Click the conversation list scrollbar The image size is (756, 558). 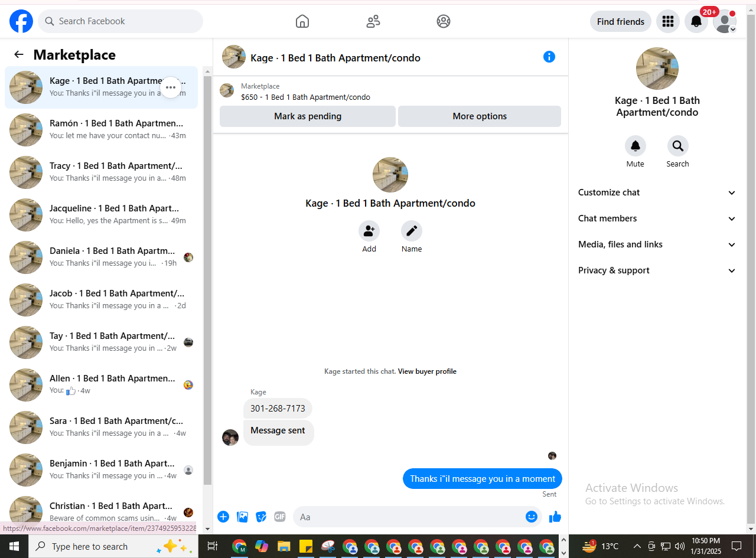coord(207,280)
